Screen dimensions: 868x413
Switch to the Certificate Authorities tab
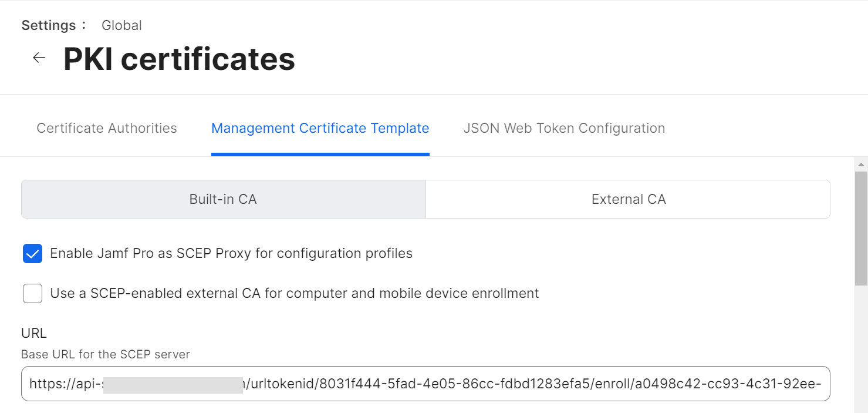(107, 128)
